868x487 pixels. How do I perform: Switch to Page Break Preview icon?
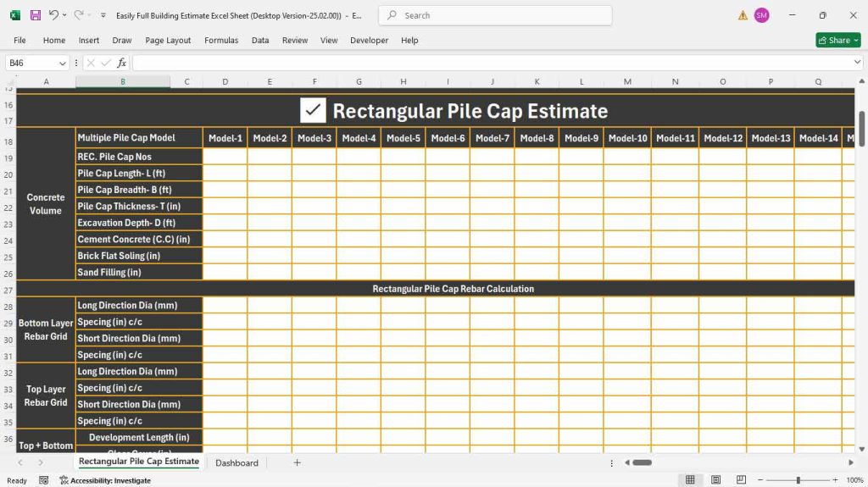[x=741, y=480]
